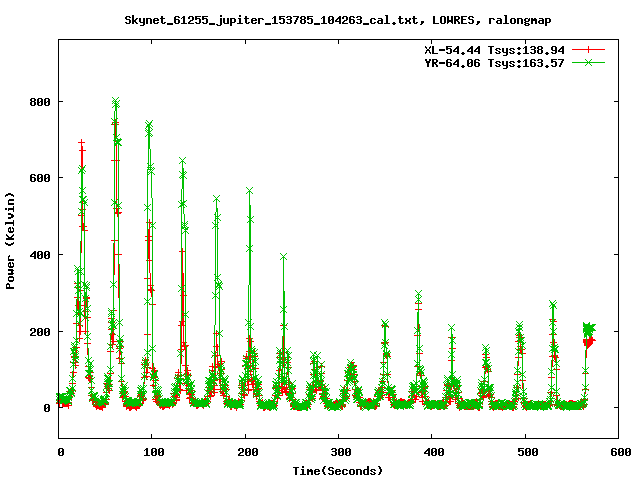Click the red data cluster at plot end
The image size is (640, 480).
click(589, 342)
